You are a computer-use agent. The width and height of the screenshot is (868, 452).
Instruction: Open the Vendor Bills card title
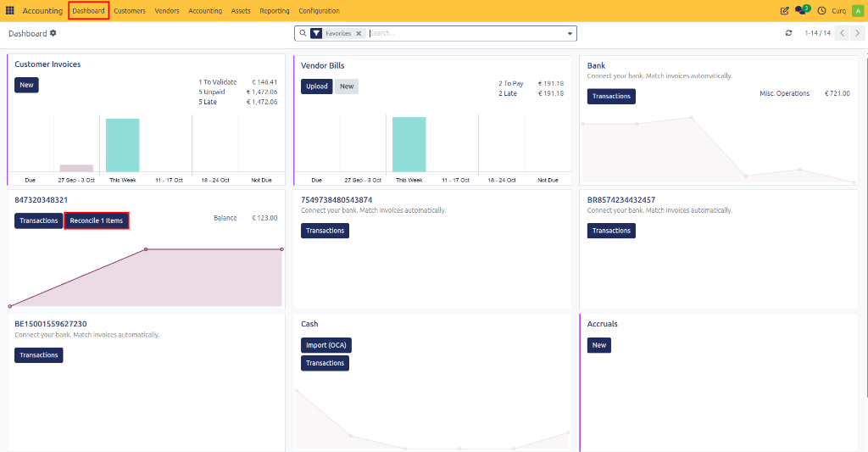click(323, 65)
